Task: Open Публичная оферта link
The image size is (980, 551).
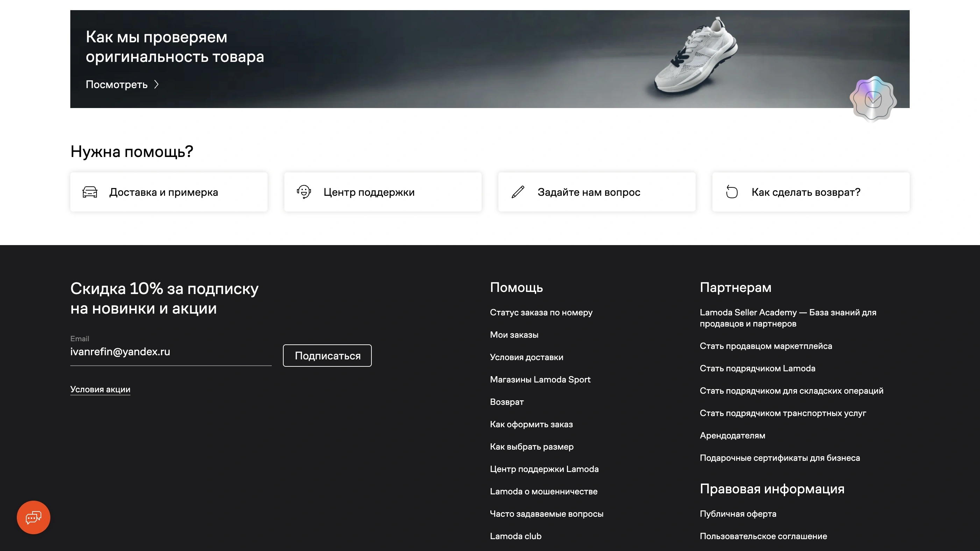Action: (x=738, y=514)
